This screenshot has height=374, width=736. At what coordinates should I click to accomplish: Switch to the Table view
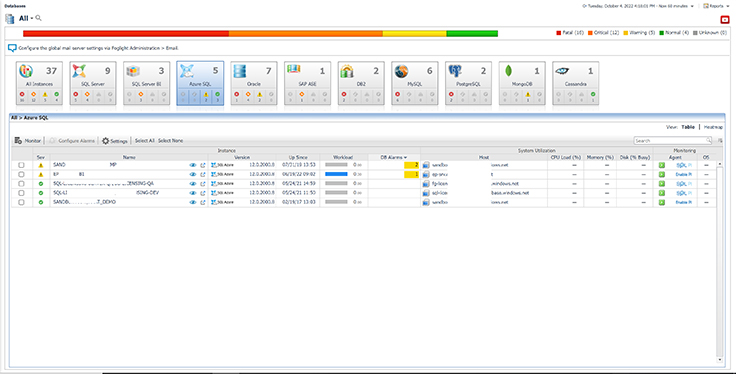pos(688,127)
